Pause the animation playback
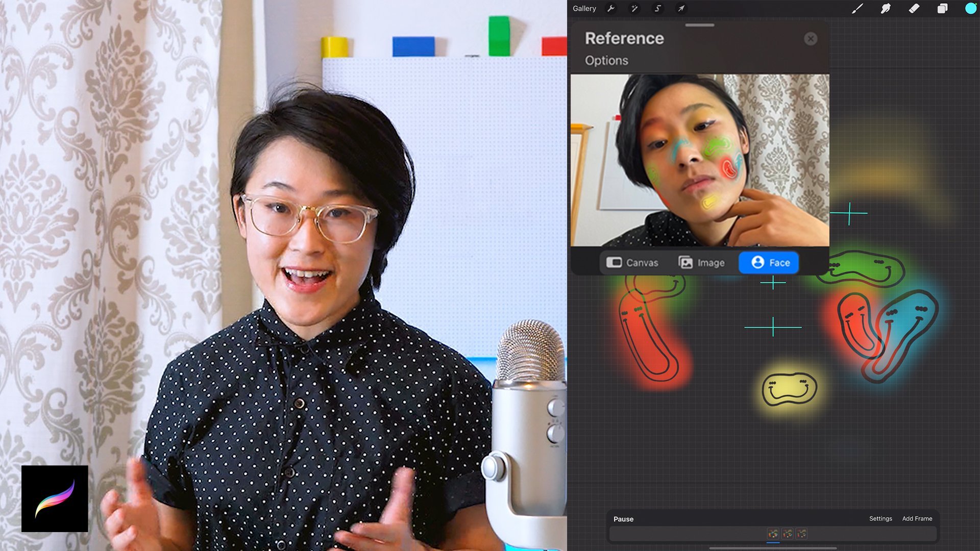Viewport: 980px width, 551px height. pos(623,519)
